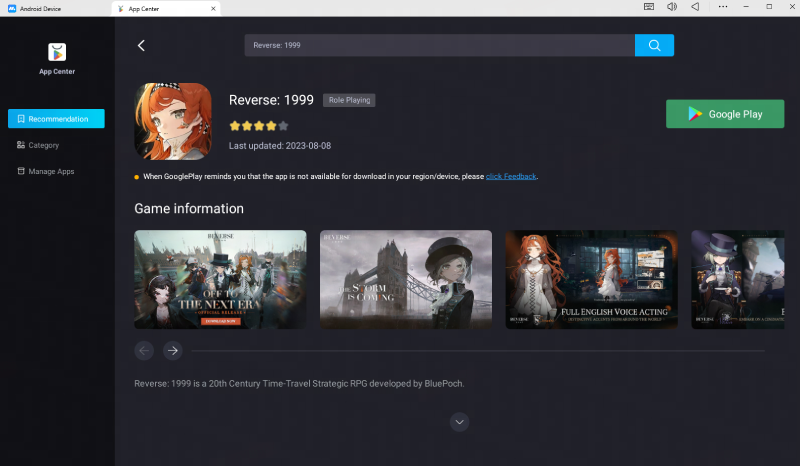Click the blue search magnifier button
Viewport: 800px width, 466px height.
654,45
